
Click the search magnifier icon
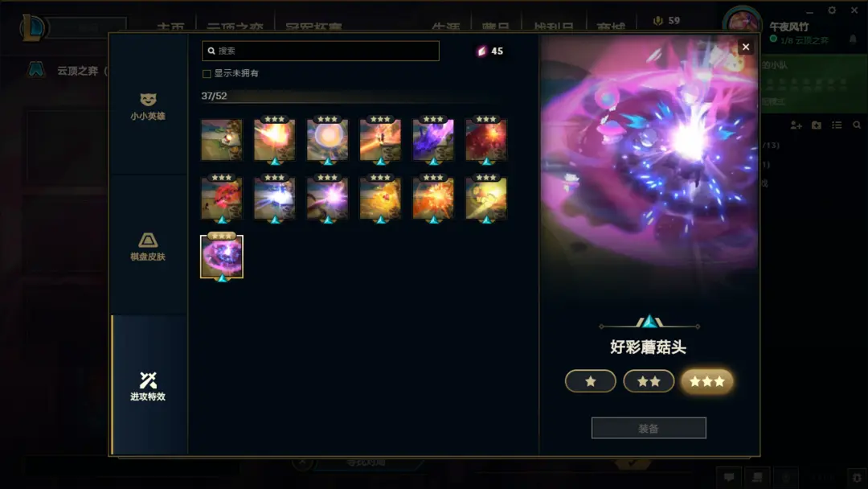tap(211, 51)
